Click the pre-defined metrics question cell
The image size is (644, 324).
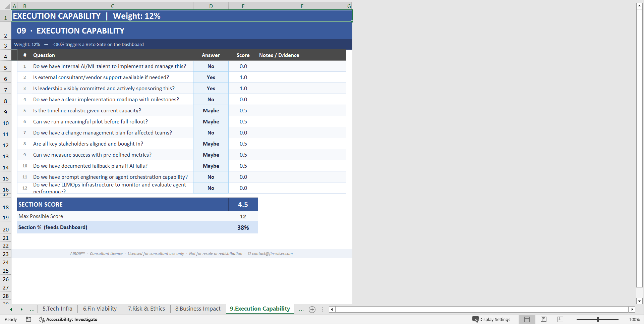pyautogui.click(x=113, y=155)
